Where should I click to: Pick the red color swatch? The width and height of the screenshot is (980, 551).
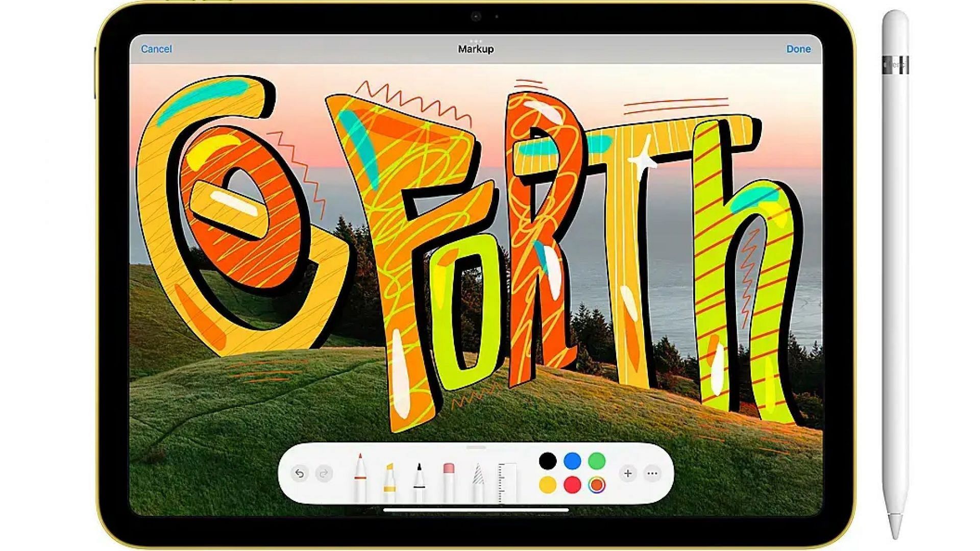(x=572, y=485)
